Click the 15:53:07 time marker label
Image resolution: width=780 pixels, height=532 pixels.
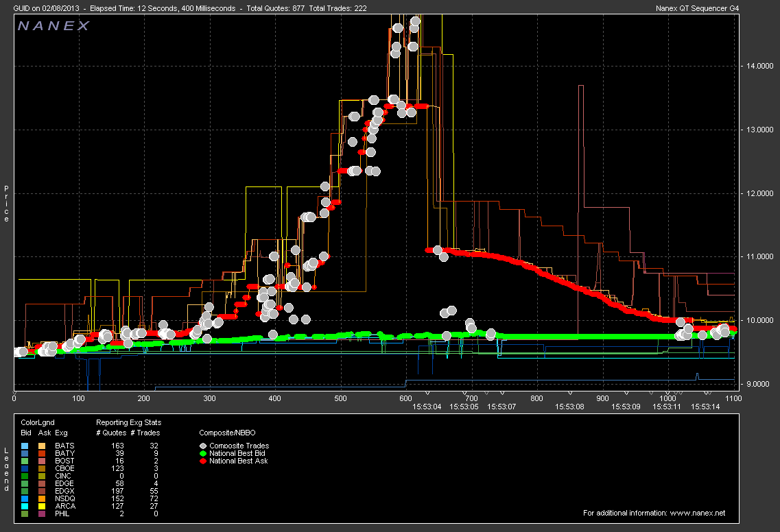[x=501, y=407]
